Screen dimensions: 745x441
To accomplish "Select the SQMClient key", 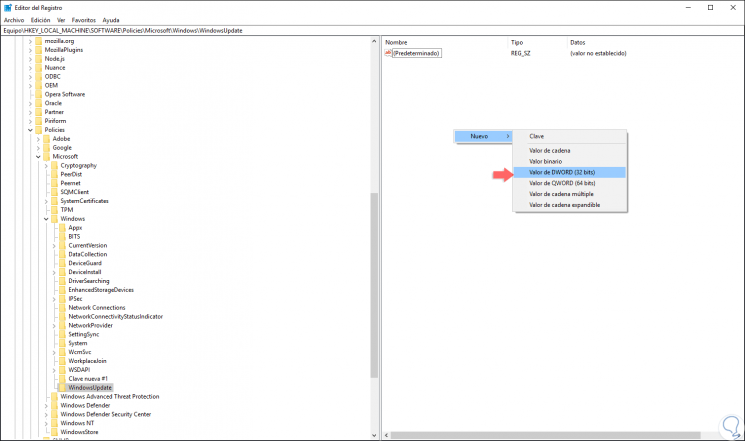I will (74, 192).
